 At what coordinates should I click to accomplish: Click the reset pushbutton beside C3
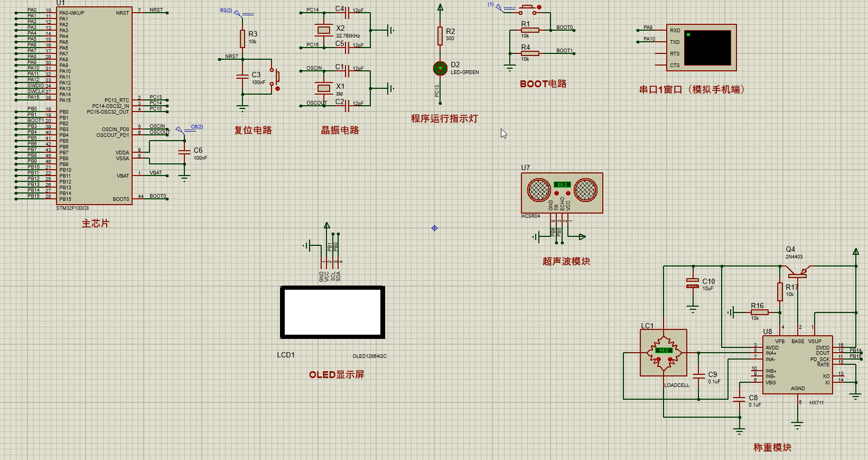275,77
